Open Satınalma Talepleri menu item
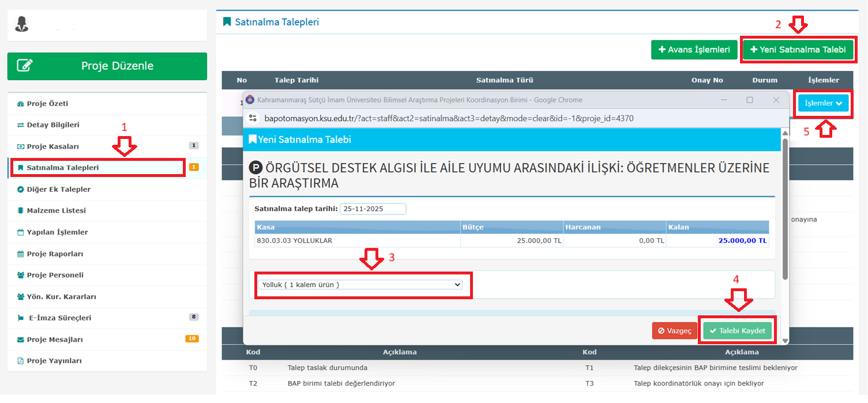The width and height of the screenshot is (868, 403). pos(62,168)
